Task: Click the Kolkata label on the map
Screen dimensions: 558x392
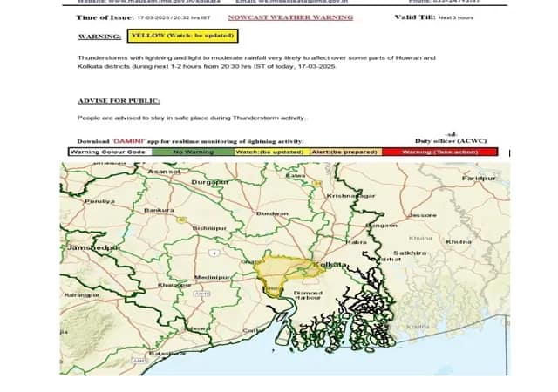Action: click(x=330, y=265)
